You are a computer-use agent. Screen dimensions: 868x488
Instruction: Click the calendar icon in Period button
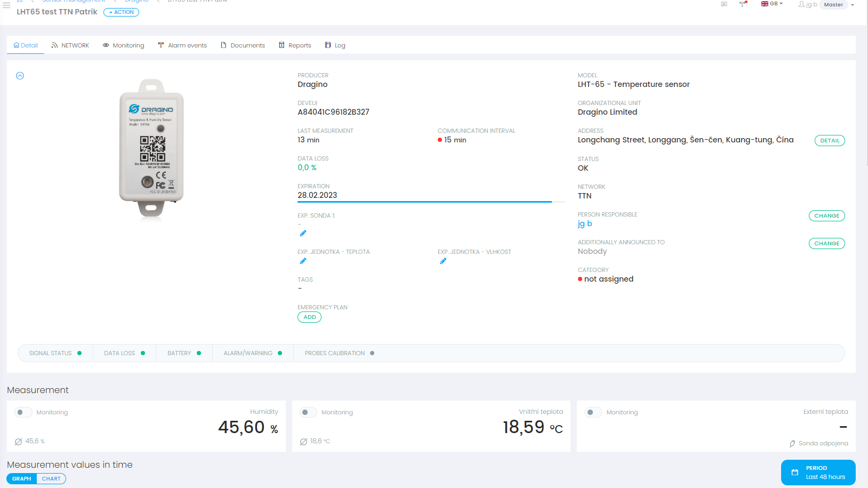[794, 473]
